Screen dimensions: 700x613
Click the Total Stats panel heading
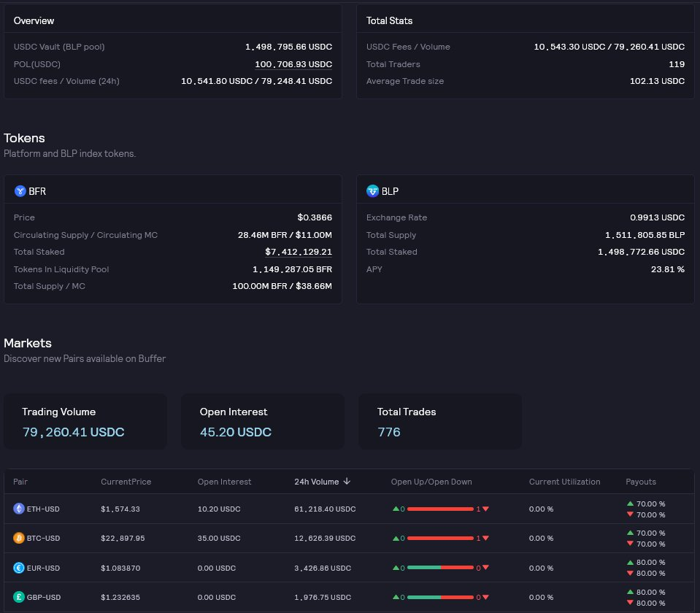[389, 20]
